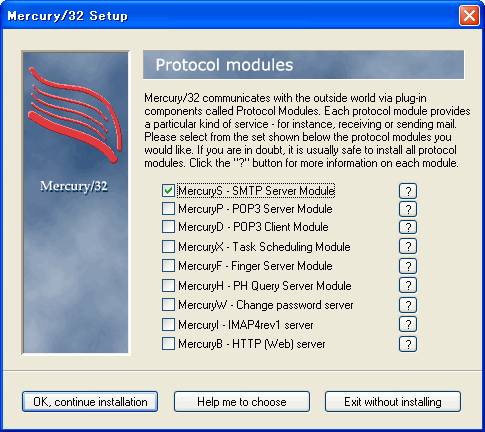The width and height of the screenshot is (485, 432).
Task: Click the ? button beside MercuryD POP3 Client
Action: tap(408, 227)
